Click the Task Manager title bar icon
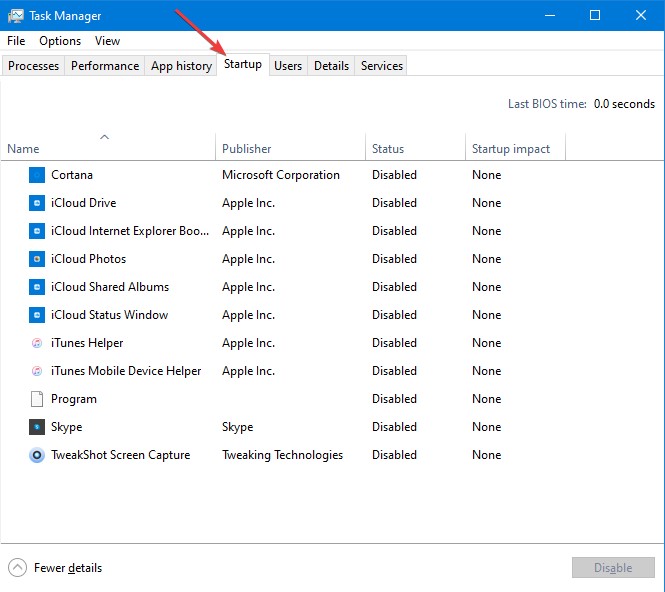 click(x=16, y=16)
